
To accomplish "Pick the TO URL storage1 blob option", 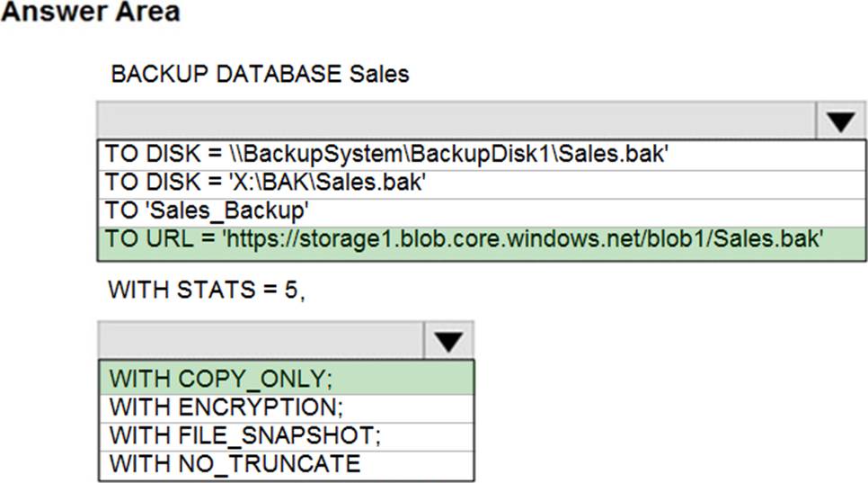I will [465, 240].
